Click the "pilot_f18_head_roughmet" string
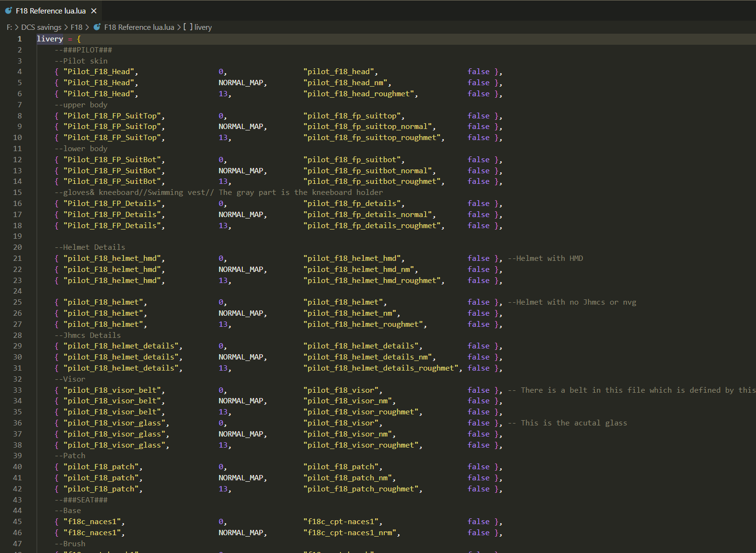 click(x=360, y=94)
